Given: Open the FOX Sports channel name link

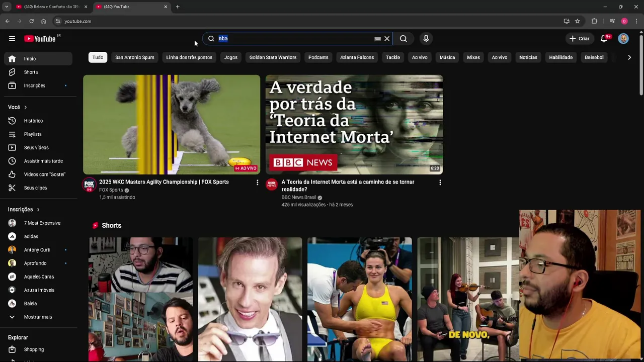Looking at the screenshot, I should [x=111, y=190].
